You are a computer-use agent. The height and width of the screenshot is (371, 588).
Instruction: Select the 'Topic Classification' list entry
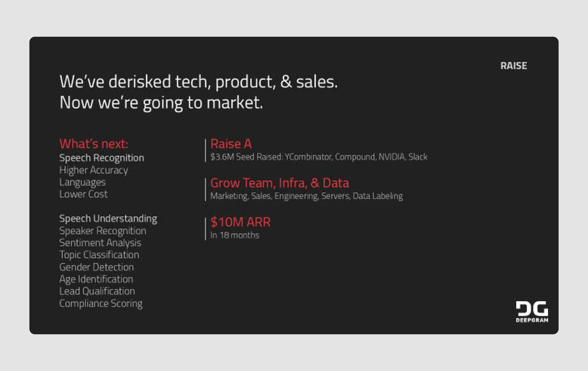99,255
